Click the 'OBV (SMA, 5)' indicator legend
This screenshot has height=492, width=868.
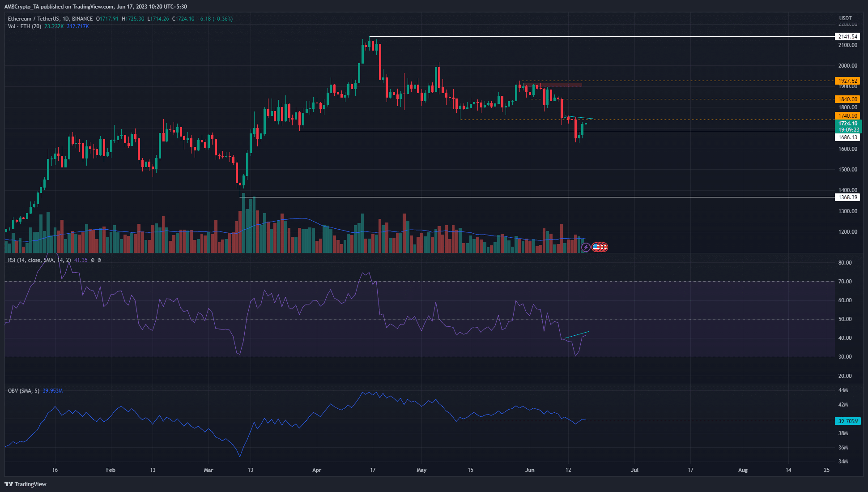(x=24, y=391)
